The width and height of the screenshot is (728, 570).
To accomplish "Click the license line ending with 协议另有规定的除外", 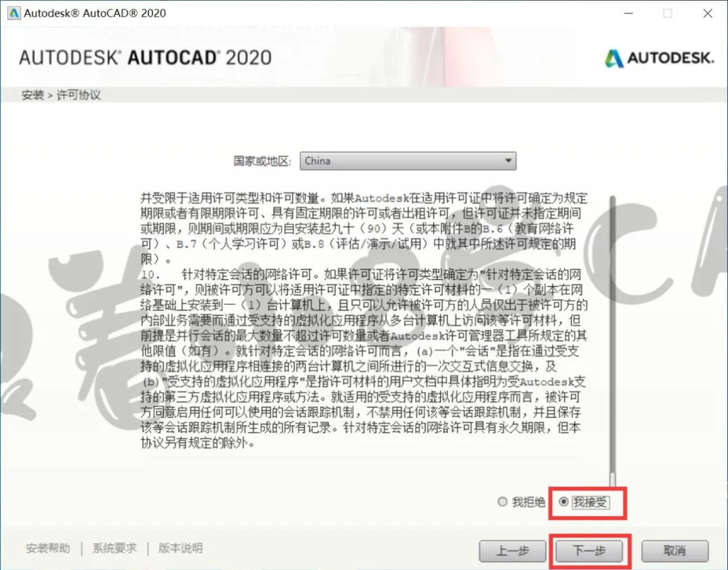I will coord(198,443).
